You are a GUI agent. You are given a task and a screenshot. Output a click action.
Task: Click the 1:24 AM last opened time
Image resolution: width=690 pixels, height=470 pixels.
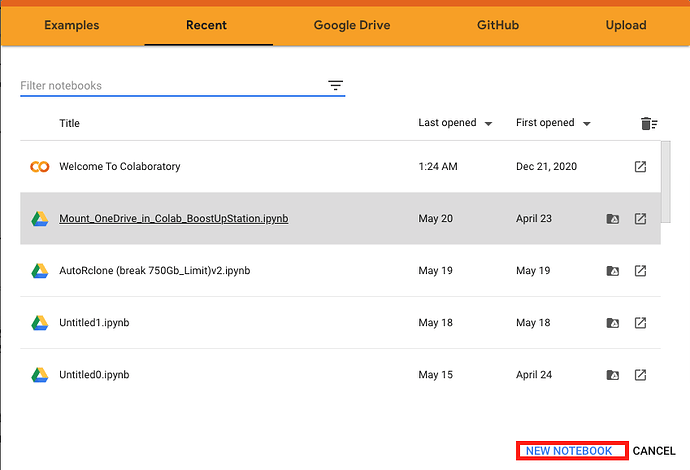click(x=438, y=166)
